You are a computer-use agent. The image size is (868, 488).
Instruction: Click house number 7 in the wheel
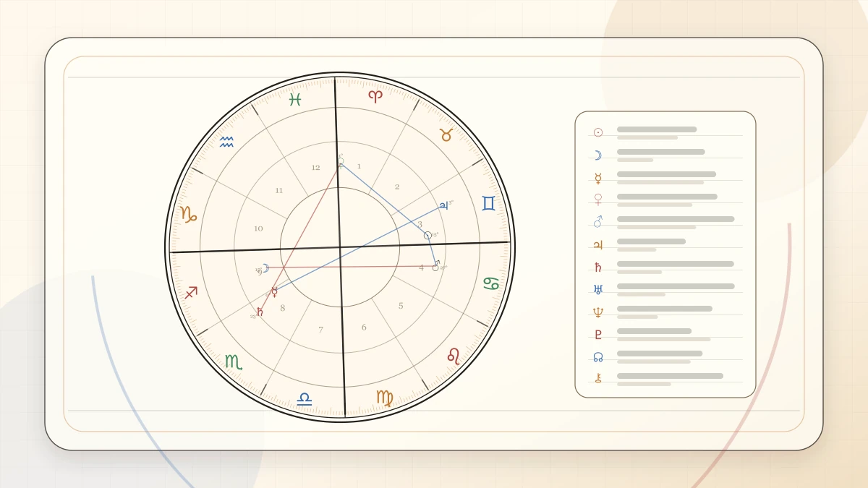pyautogui.click(x=321, y=330)
